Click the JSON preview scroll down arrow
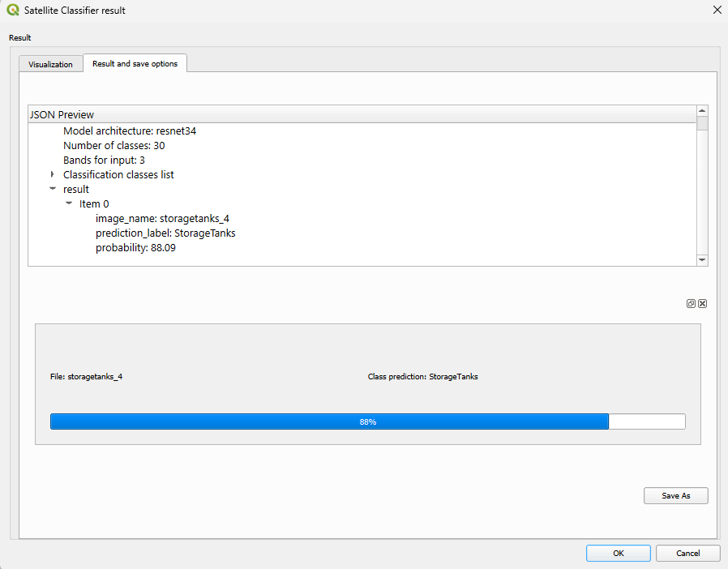The height and width of the screenshot is (569, 728). click(x=702, y=259)
